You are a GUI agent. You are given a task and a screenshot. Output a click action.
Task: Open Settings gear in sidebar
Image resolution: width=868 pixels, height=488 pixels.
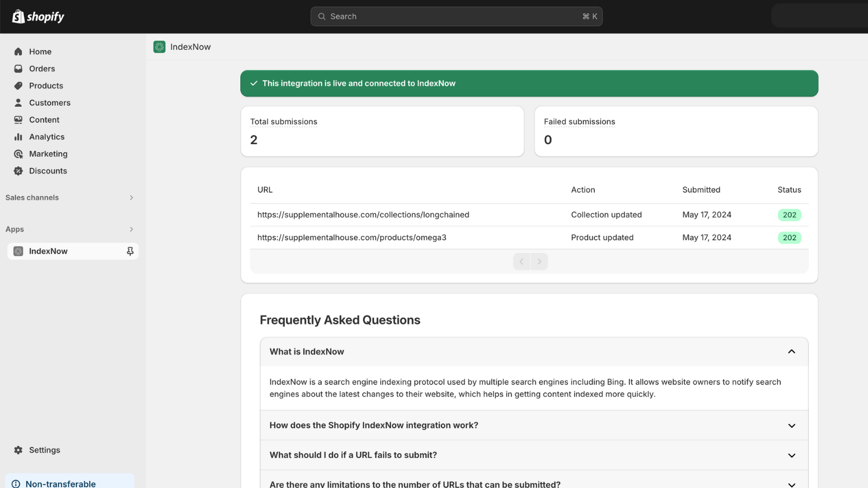[18, 450]
